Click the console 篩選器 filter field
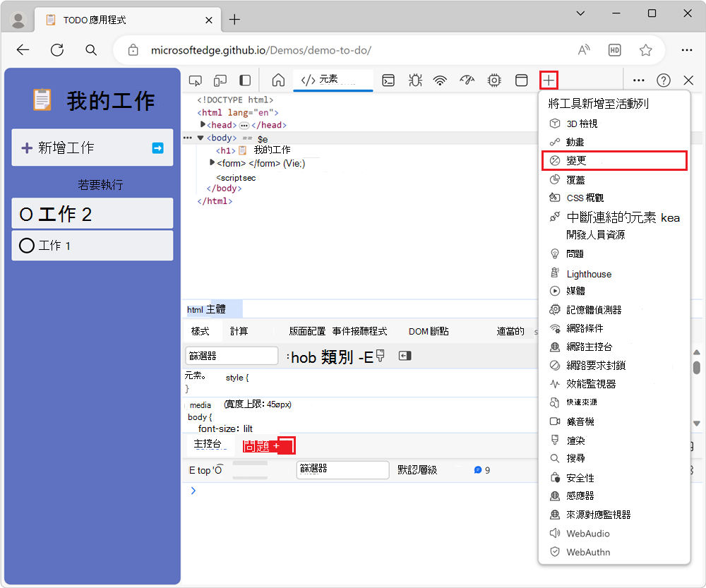Viewport: 706px width, 588px height. [x=342, y=469]
